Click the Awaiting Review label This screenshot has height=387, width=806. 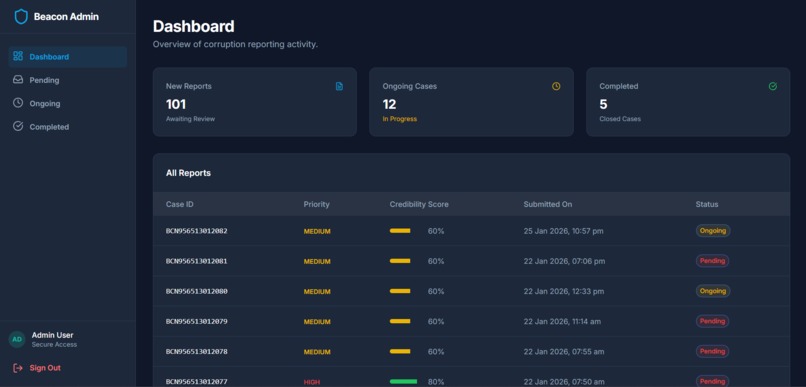(190, 119)
